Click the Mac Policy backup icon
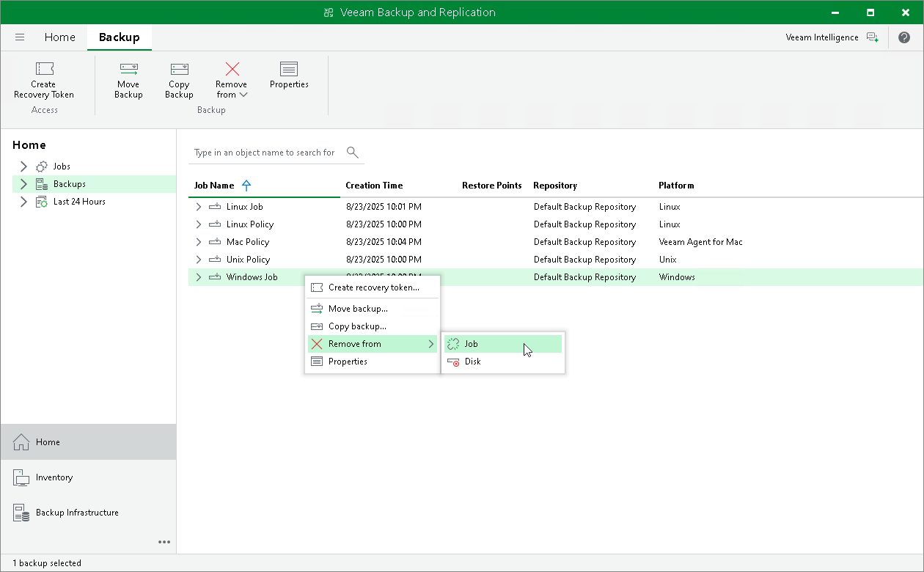Viewport: 924px width, 572px height. click(215, 242)
